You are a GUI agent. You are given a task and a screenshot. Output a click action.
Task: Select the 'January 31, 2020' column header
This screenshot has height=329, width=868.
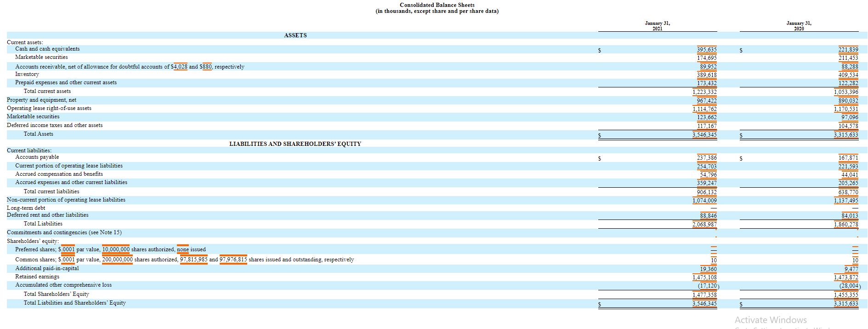click(799, 26)
